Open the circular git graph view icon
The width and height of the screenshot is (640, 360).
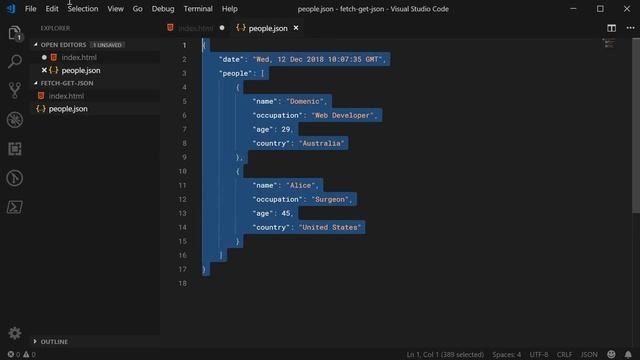(15, 178)
